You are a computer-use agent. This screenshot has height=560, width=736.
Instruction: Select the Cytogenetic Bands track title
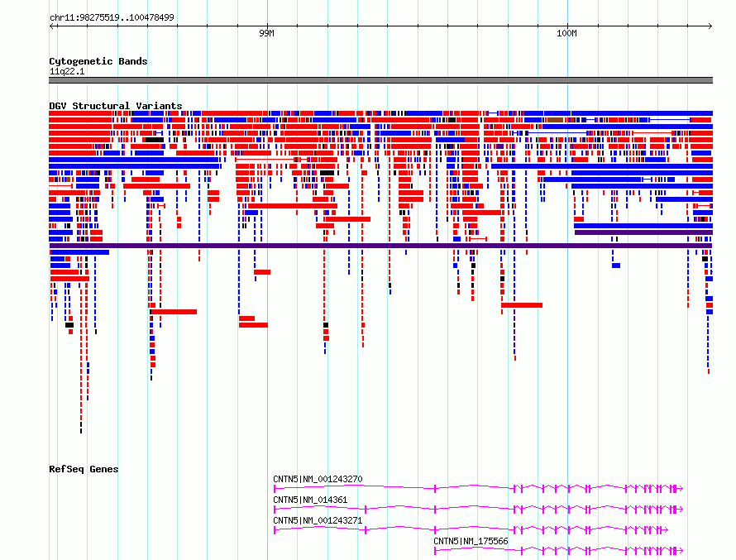[x=98, y=61]
